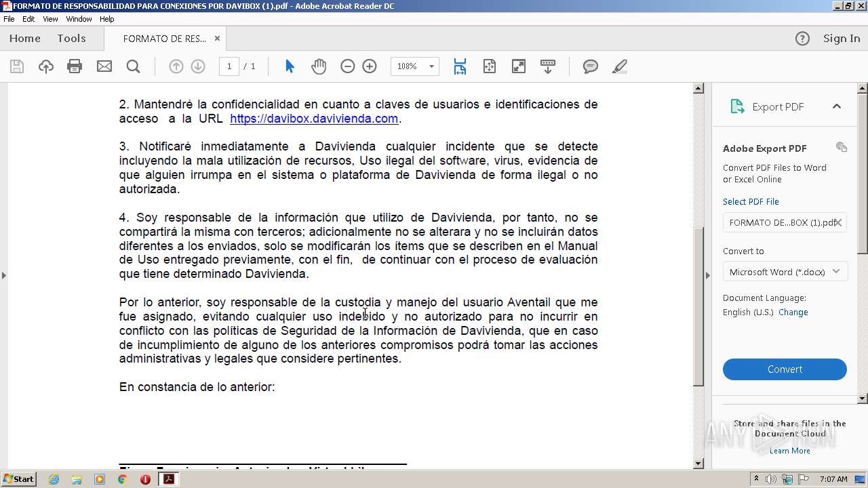Click the Adobe Acrobat taskbar button
Screen dimensions: 868x488
[169, 479]
